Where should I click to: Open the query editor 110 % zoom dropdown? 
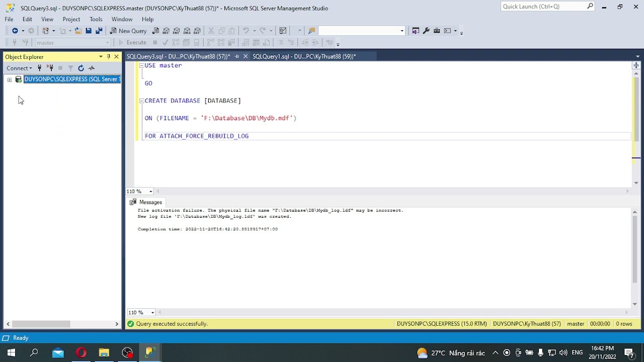pos(150,192)
